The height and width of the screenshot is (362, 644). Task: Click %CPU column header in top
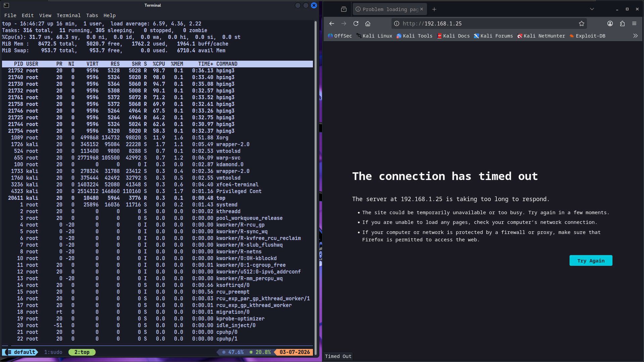159,64
